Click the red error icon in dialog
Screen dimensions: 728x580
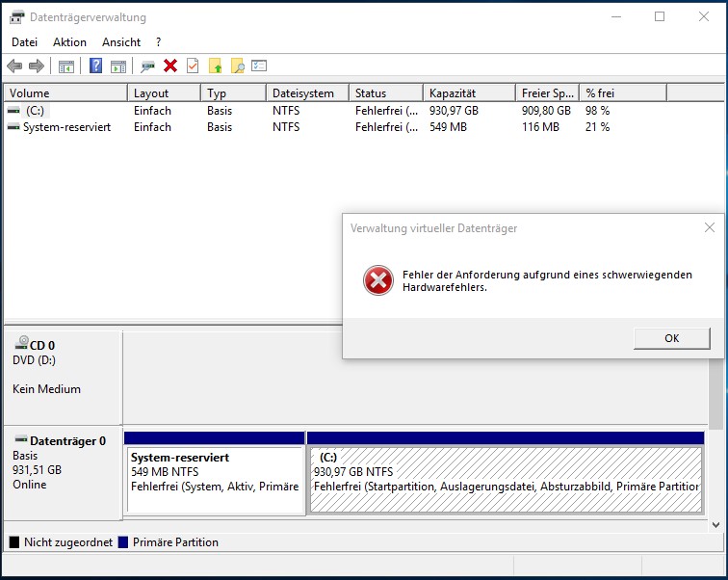pos(378,280)
